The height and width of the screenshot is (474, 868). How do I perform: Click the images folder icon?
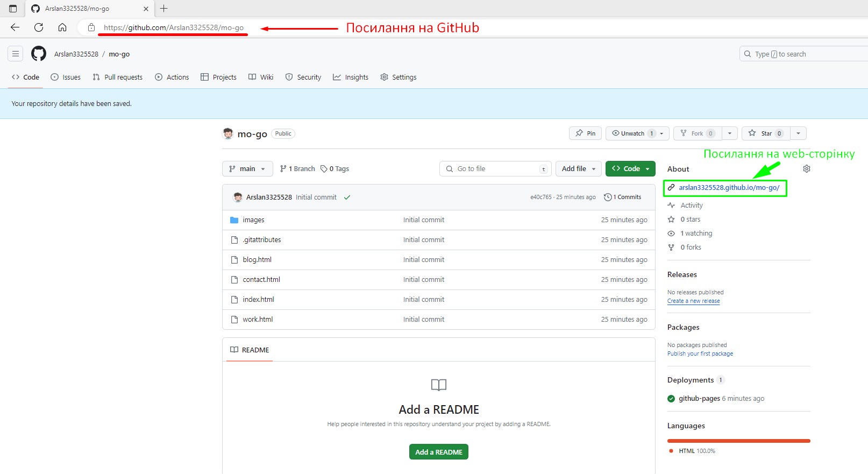pos(234,220)
